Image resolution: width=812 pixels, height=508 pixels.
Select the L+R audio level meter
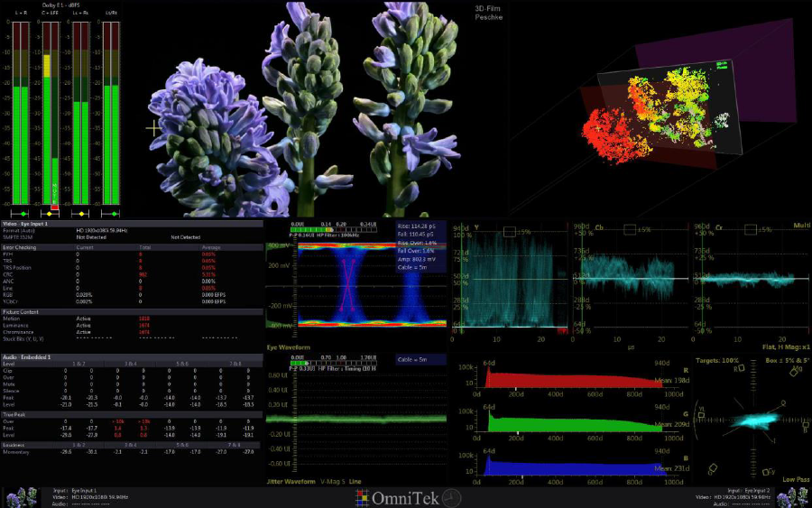click(x=21, y=114)
